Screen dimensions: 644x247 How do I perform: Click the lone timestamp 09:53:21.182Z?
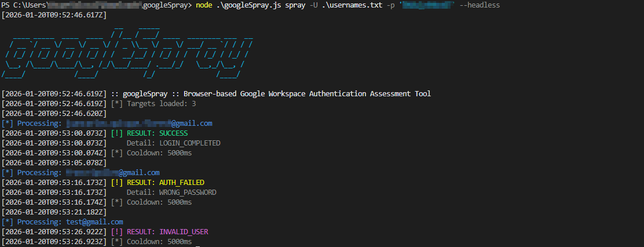(54, 212)
